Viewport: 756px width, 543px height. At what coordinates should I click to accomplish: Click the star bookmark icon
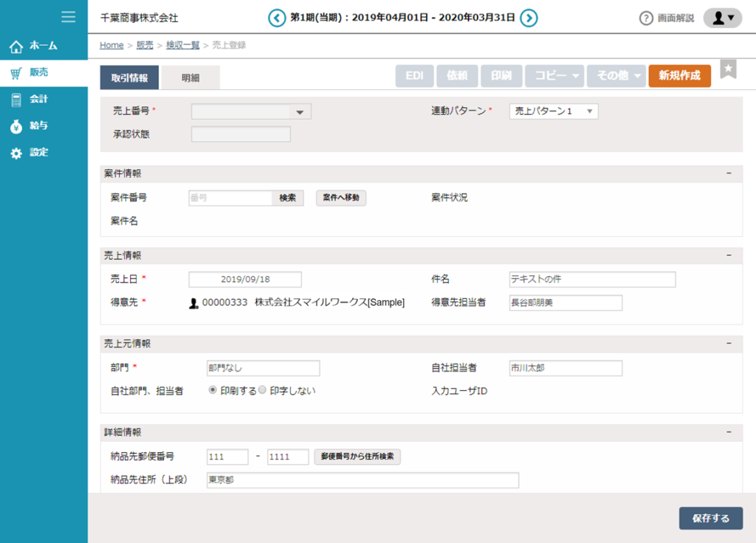(x=728, y=70)
